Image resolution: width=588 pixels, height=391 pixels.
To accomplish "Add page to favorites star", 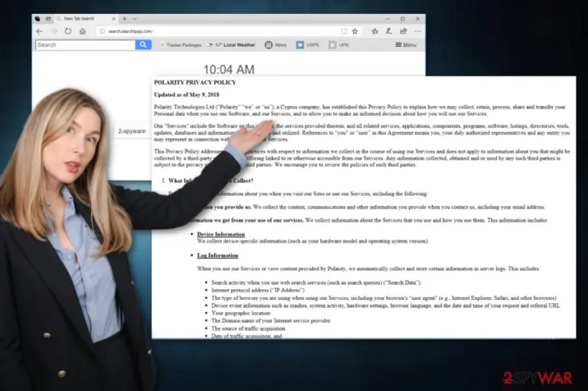I will [354, 31].
